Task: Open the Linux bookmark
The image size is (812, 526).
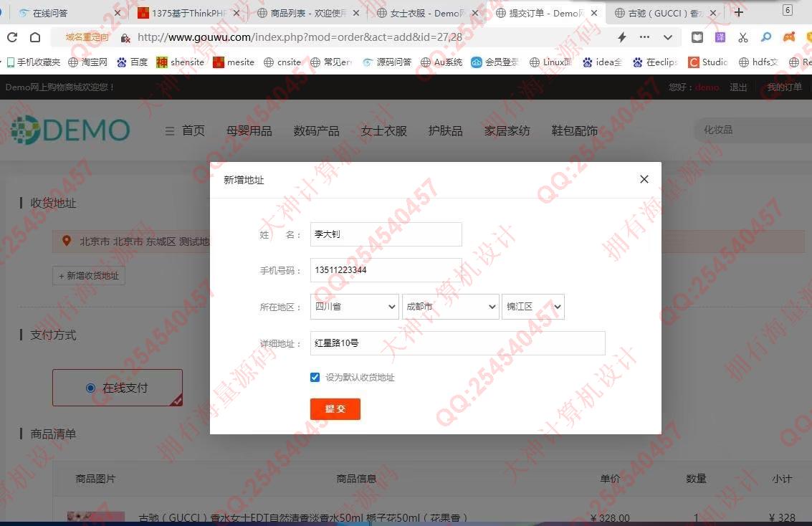Action: 550,62
